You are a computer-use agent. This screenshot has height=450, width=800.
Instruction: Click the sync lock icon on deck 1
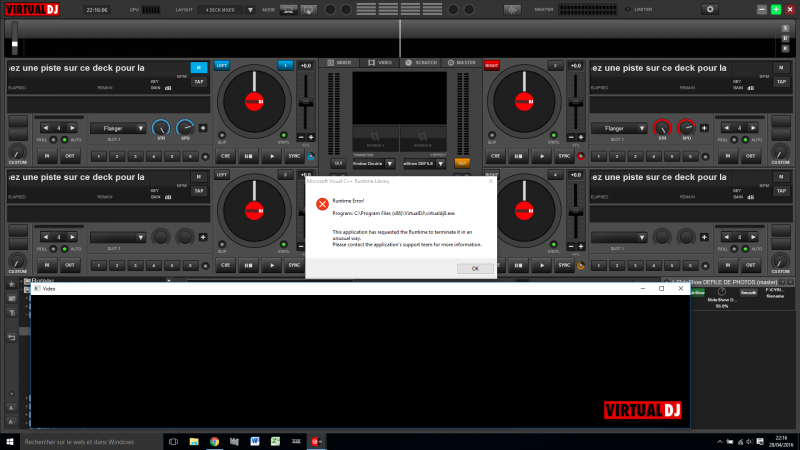tap(311, 156)
